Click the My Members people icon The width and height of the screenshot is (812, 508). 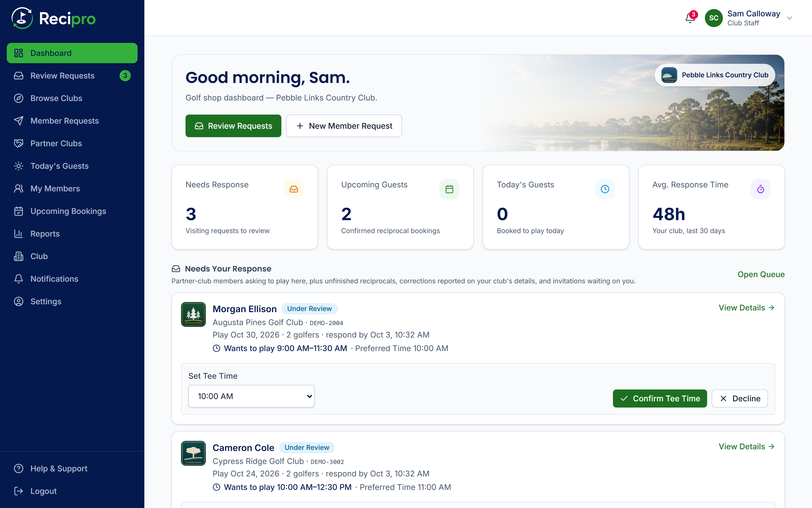(x=18, y=189)
